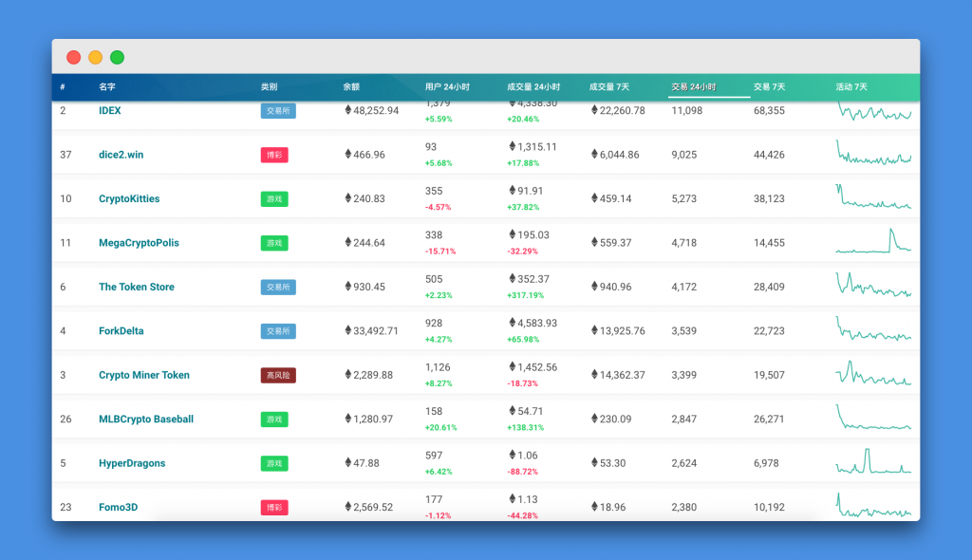Click ForkDelta's 交易所 category tag
Screen dimensions: 972x560
[278, 330]
